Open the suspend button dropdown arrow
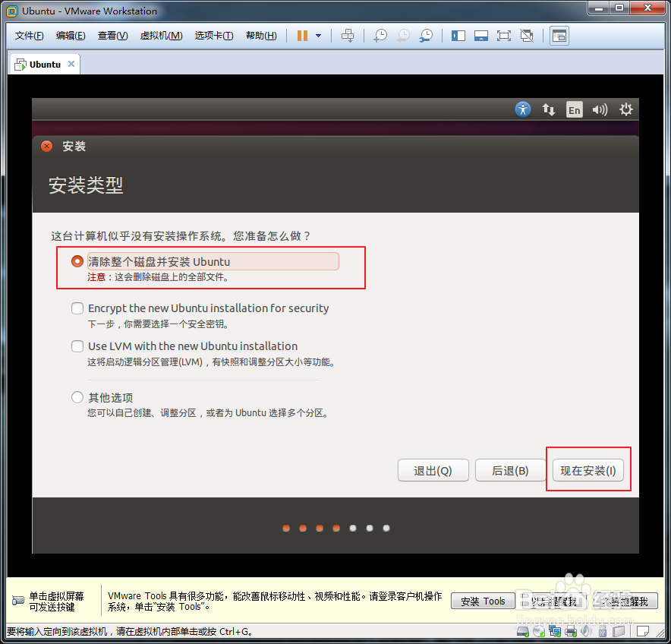Image resolution: width=671 pixels, height=644 pixels. pos(317,35)
